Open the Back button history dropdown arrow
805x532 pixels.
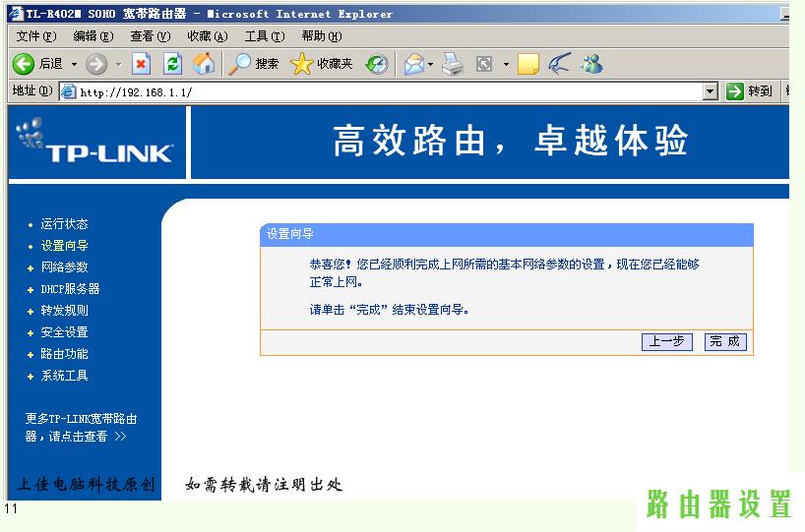pyautogui.click(x=74, y=65)
